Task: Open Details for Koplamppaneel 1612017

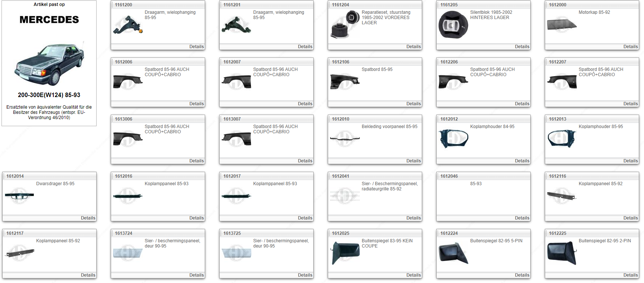Action: click(x=305, y=218)
